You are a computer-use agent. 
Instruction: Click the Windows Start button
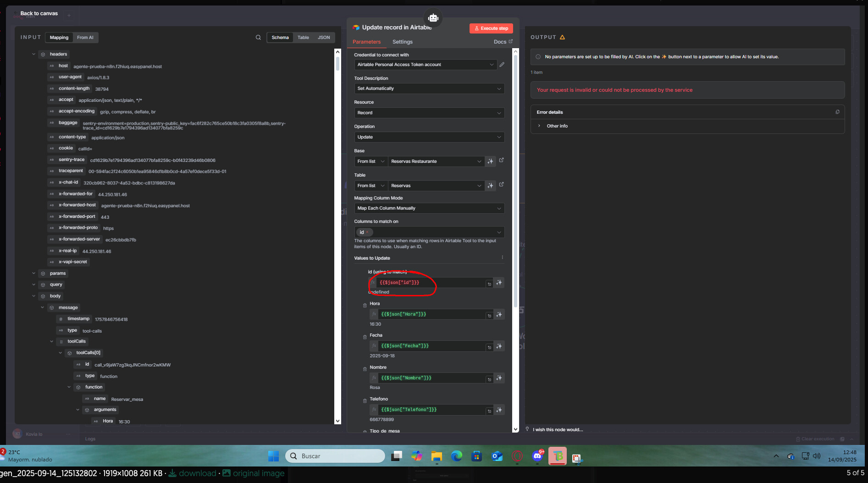click(274, 456)
